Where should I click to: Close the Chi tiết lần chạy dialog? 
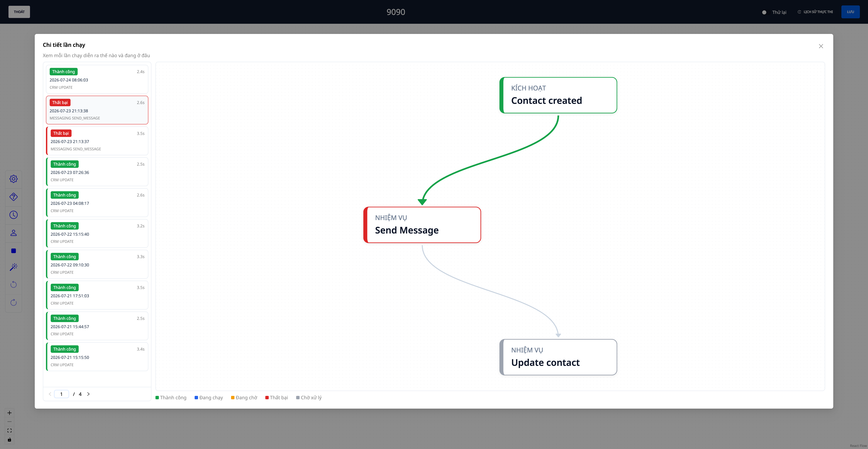pos(821,46)
